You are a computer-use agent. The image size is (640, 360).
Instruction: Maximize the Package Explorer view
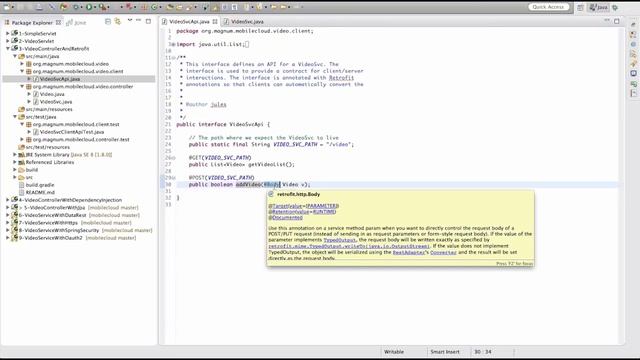148,21
